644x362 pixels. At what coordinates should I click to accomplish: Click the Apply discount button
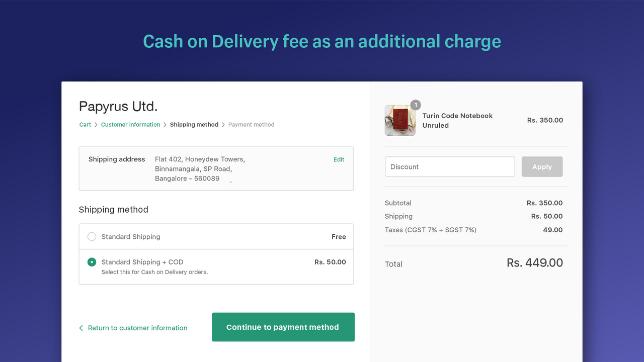pos(542,166)
